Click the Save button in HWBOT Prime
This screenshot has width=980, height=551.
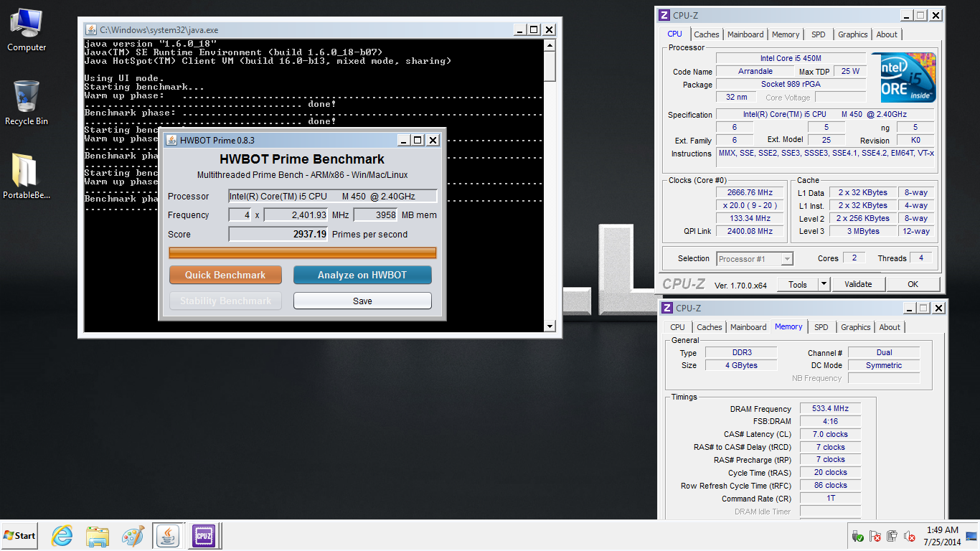(362, 301)
